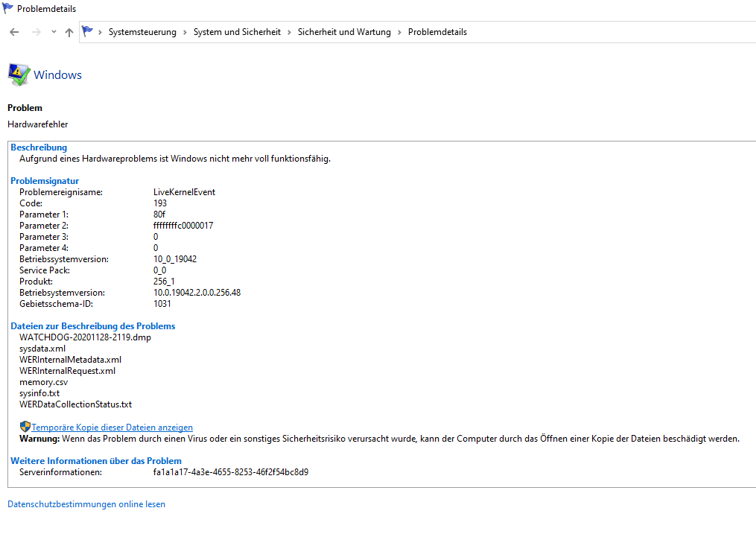
Task: Click the Hardwarefehler problem text
Action: point(37,124)
